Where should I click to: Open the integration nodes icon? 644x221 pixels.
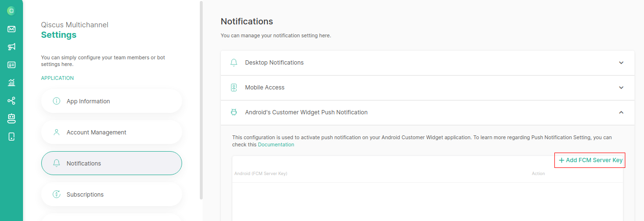11,100
